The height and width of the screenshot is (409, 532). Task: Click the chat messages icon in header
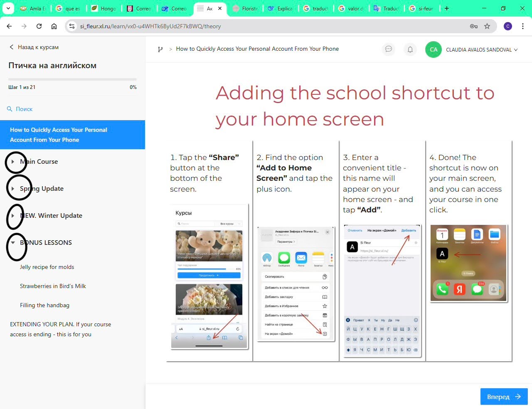point(389,49)
